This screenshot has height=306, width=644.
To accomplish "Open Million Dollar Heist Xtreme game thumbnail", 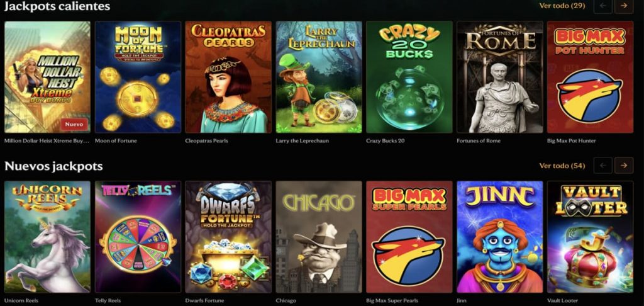I will coord(47,77).
